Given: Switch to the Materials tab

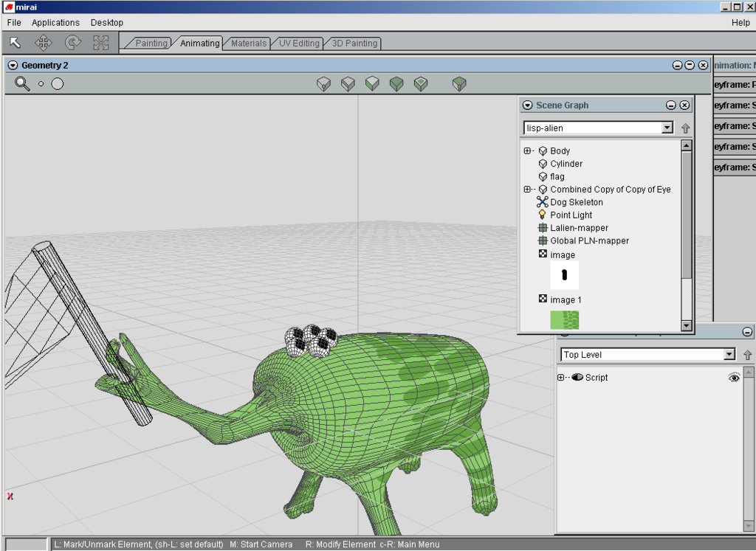Looking at the screenshot, I should 248,44.
